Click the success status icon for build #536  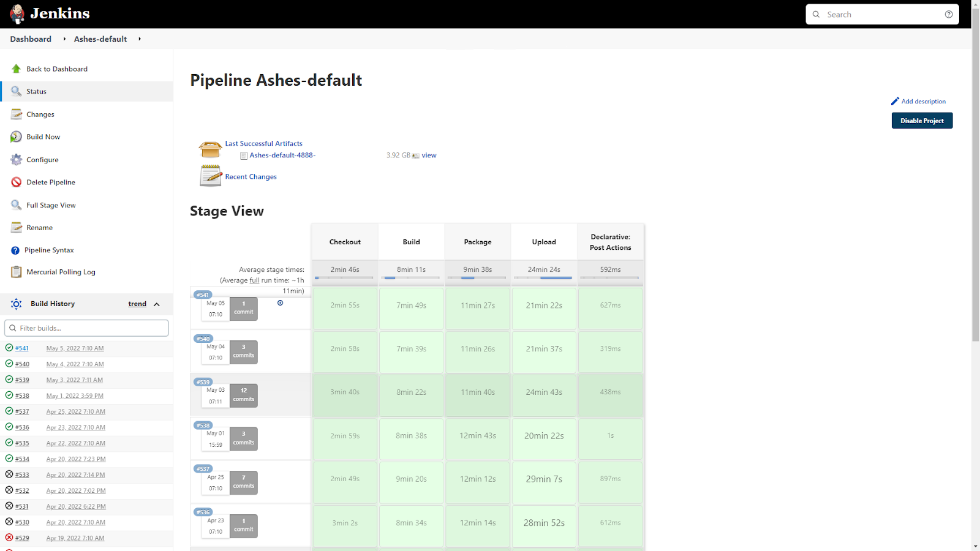pyautogui.click(x=9, y=427)
